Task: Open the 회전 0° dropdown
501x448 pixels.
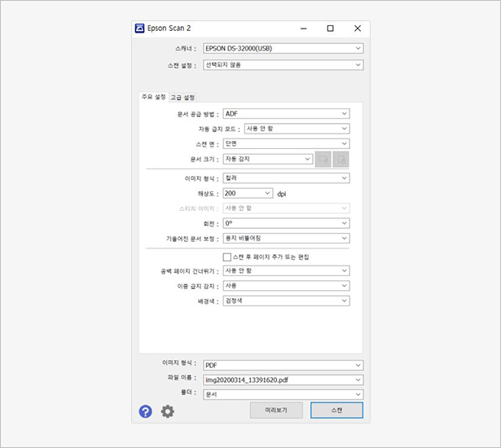Action: [286, 223]
